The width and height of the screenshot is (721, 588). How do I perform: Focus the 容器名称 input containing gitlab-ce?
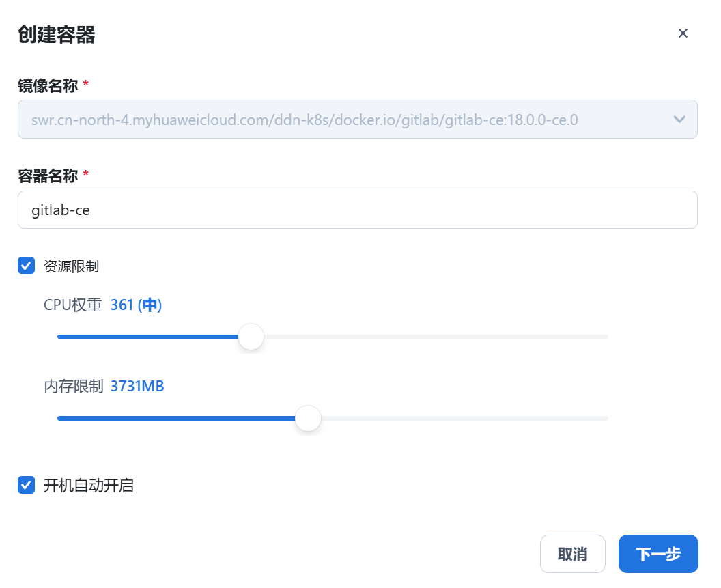[x=357, y=210]
